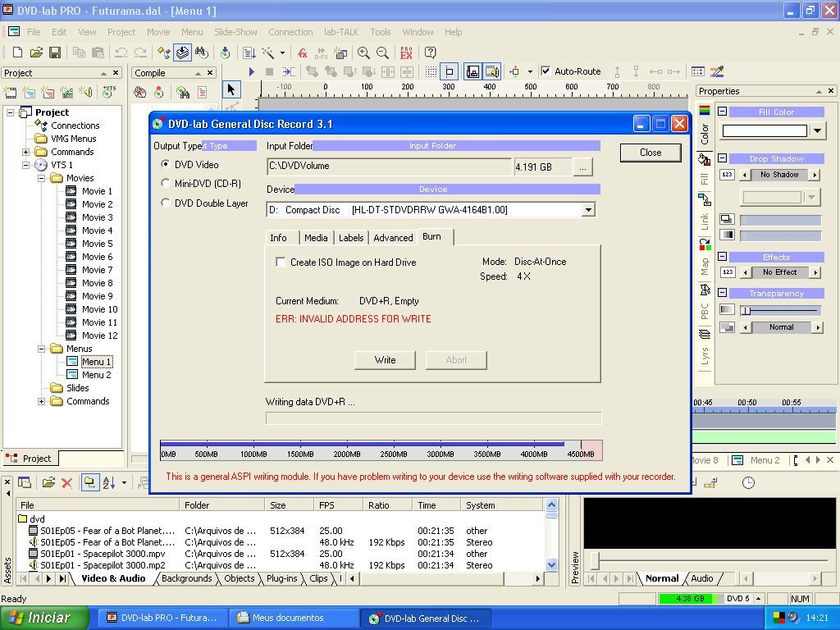Toggle the Auto-Route checkbox
840x630 pixels.
tap(546, 71)
